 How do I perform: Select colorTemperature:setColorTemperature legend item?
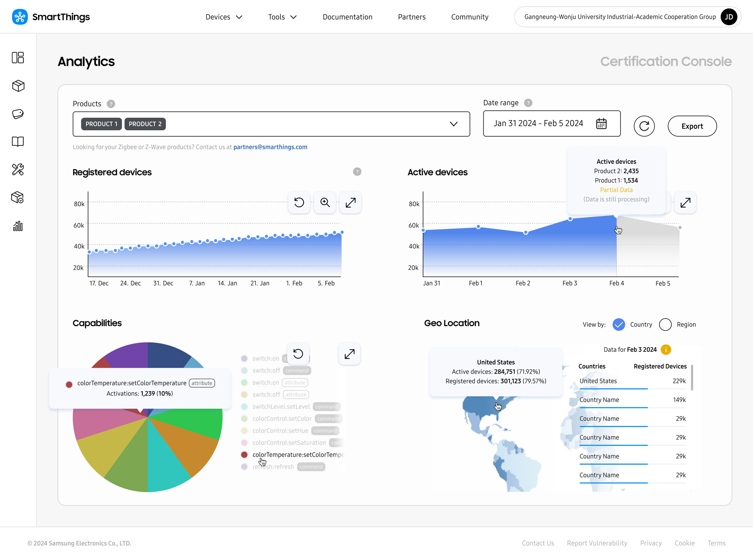pyautogui.click(x=292, y=455)
